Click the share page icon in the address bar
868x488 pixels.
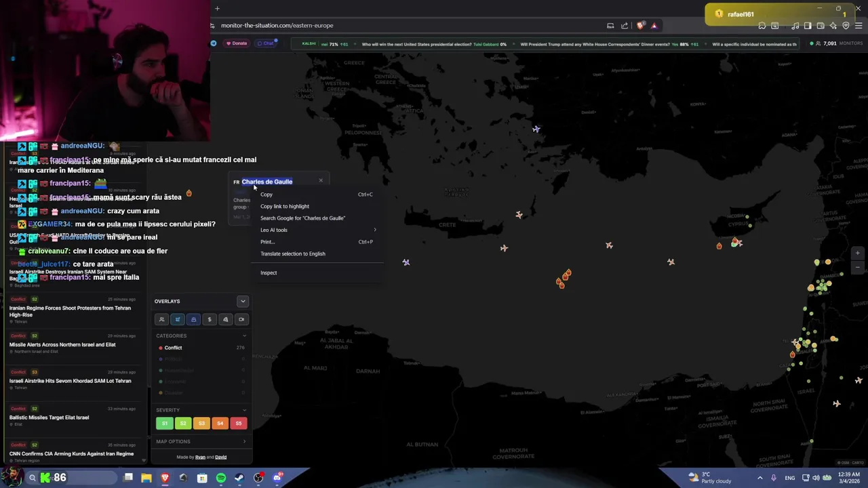click(625, 26)
